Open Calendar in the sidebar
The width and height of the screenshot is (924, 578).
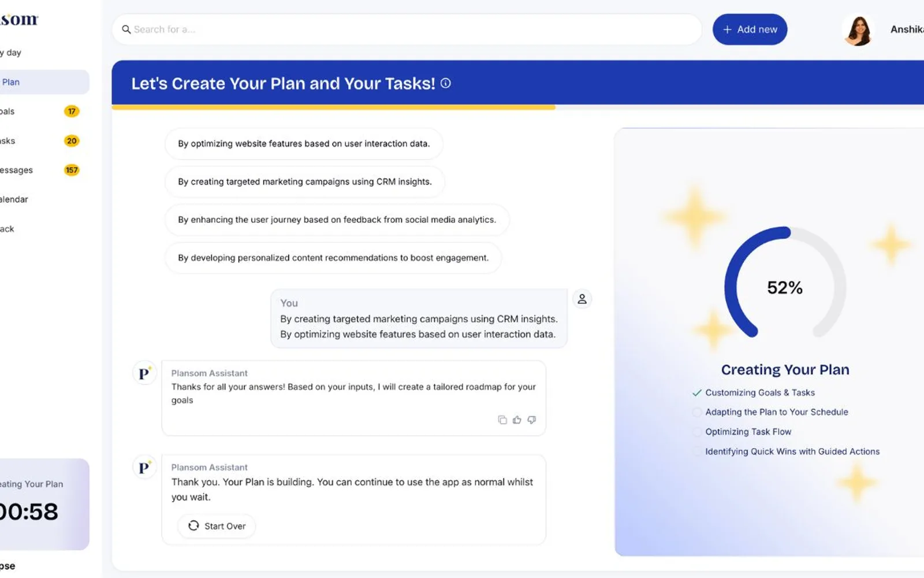(x=14, y=199)
